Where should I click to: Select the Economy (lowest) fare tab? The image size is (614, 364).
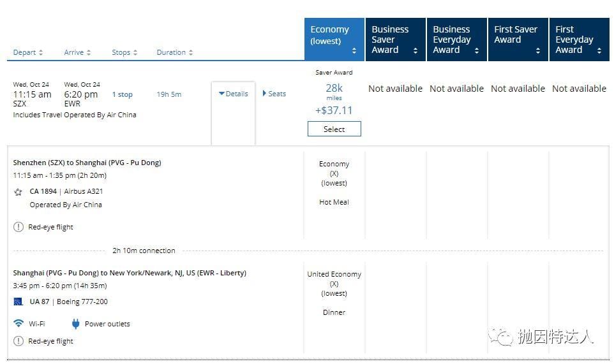pos(334,39)
